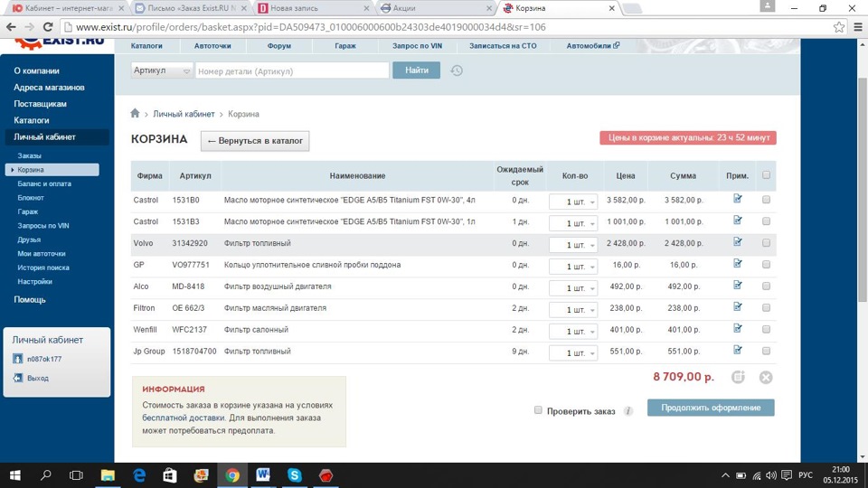Open note icon for Wenfill WFC2137 row

[x=738, y=327]
